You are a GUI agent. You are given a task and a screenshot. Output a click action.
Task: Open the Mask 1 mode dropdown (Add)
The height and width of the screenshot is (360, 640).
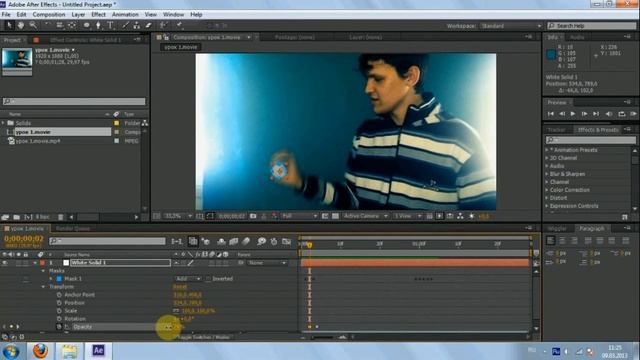point(188,279)
